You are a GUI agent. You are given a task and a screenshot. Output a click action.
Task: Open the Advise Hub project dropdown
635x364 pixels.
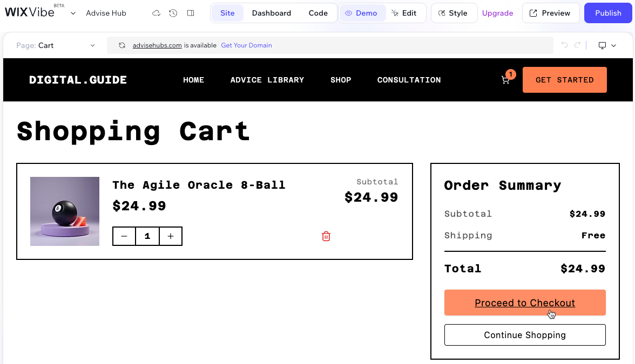(73, 13)
